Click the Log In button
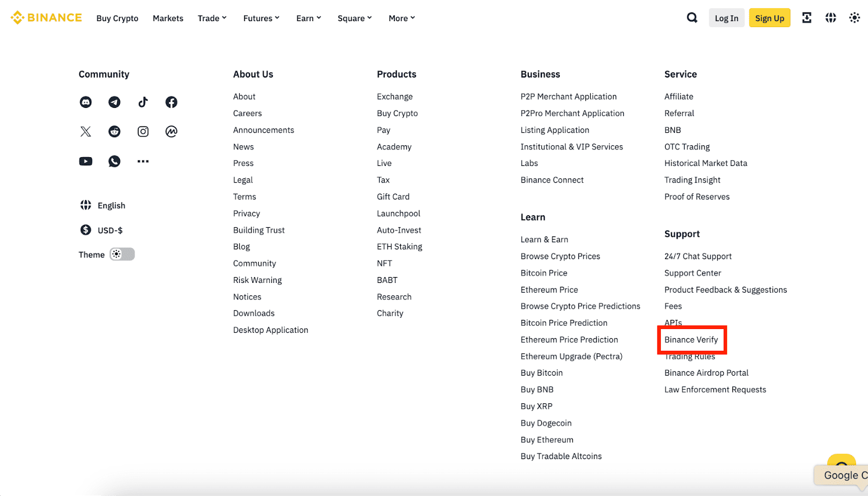The image size is (868, 496). 726,18
